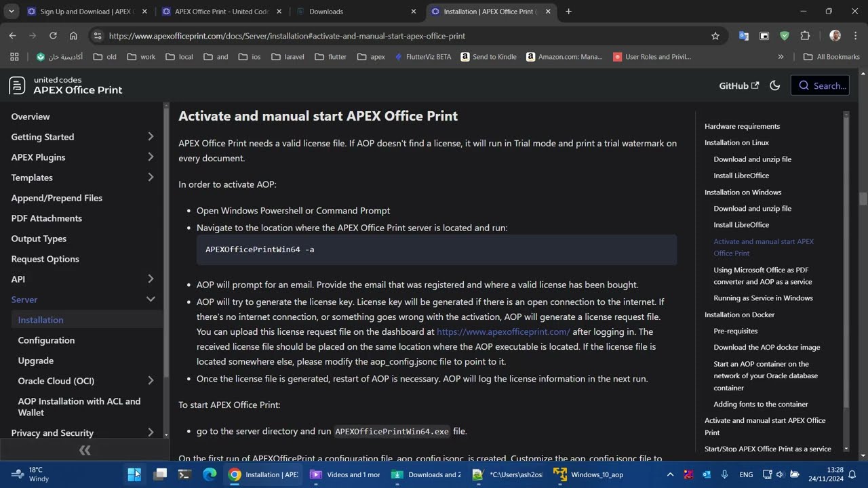Open PDF Attachments page
The image size is (868, 488).
[47, 218]
